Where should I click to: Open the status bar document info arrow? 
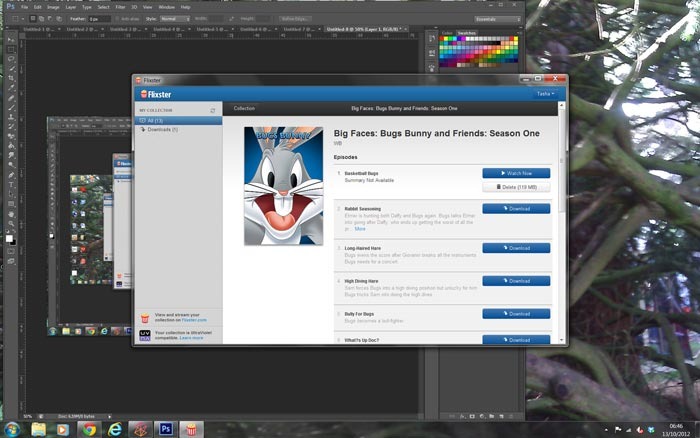(109, 416)
